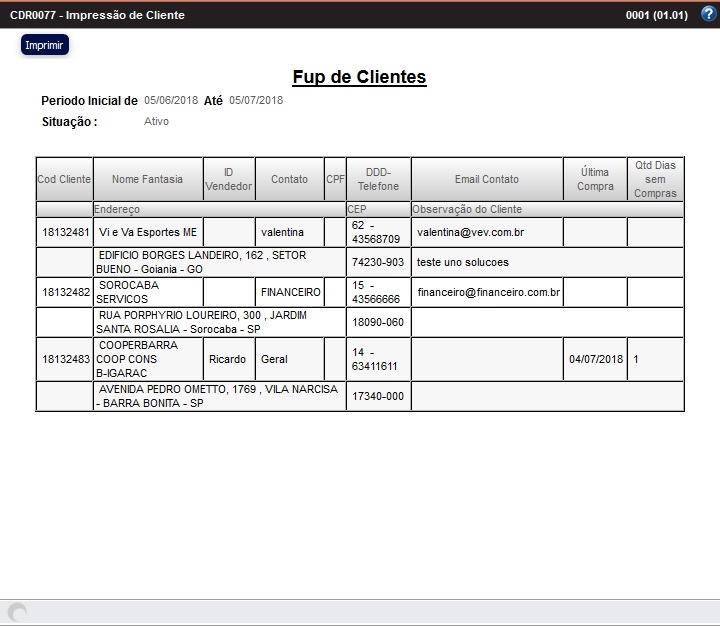Click the Cod Cliente column header

64,179
